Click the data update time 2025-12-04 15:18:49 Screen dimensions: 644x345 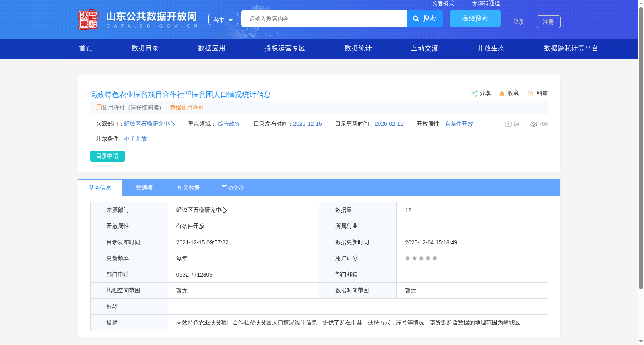click(431, 242)
